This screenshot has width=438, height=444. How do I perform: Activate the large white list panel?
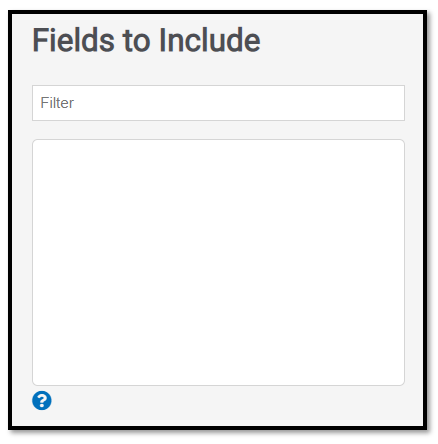[218, 262]
